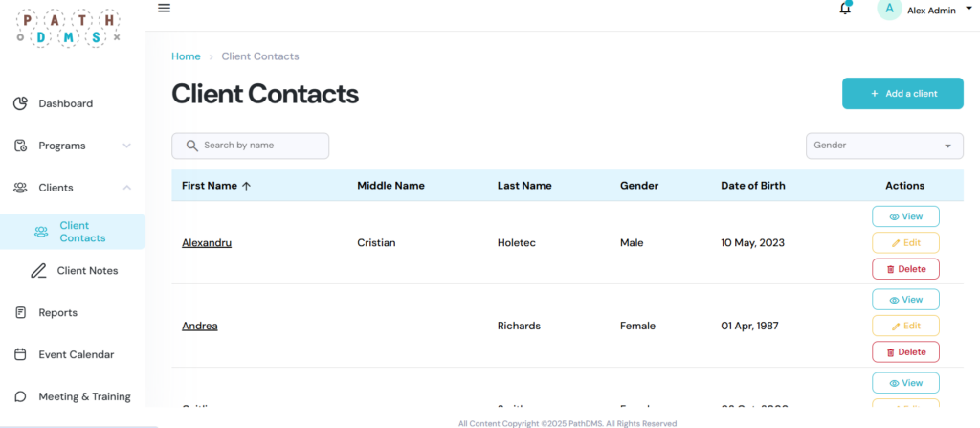Click the hamburger menu icon
The width and height of the screenshot is (980, 428).
pos(164,9)
